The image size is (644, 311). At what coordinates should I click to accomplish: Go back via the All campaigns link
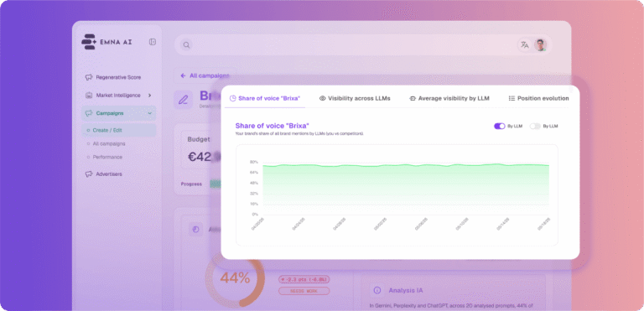205,76
